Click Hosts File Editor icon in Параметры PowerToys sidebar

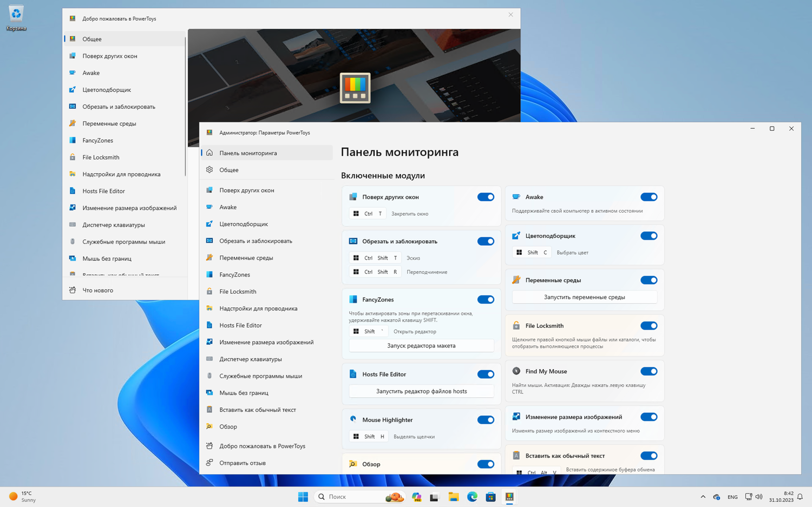209,325
